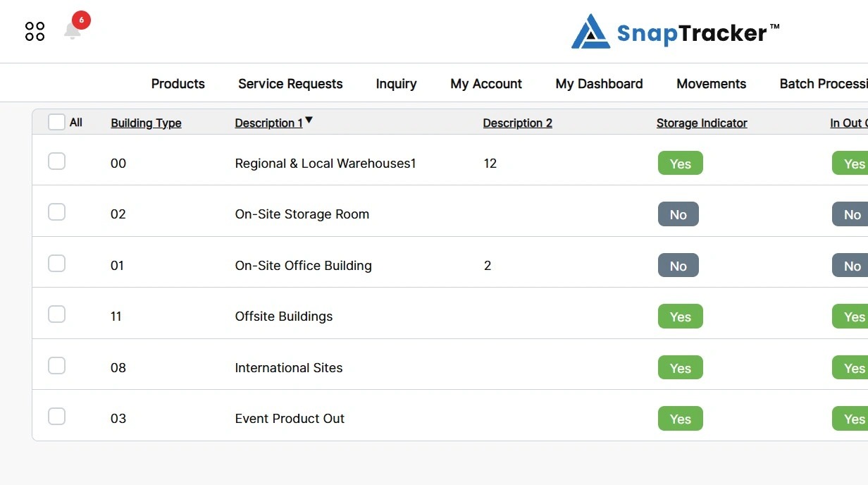This screenshot has height=485, width=868.
Task: Click the Description 1 sort arrow
Action: [x=309, y=121]
